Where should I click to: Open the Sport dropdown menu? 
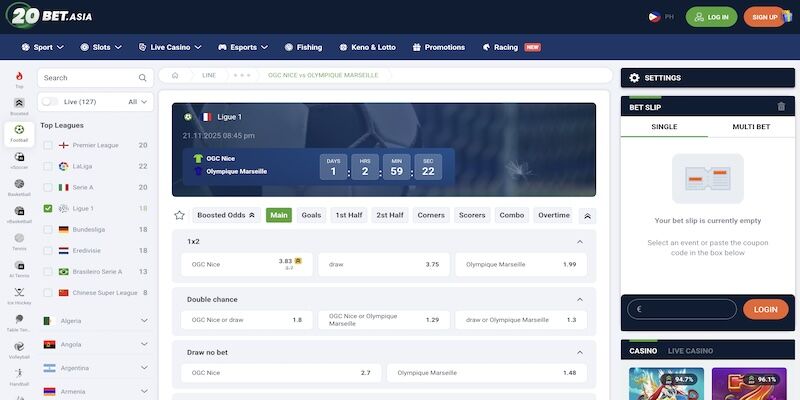pyautogui.click(x=43, y=47)
